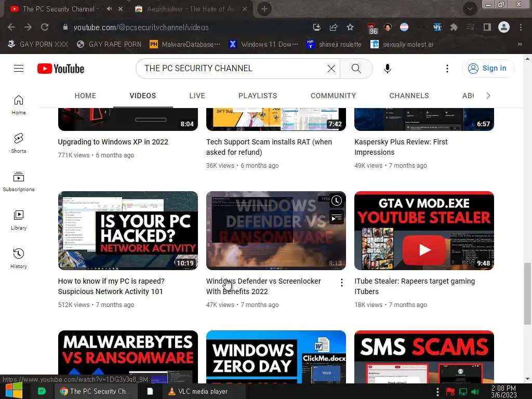This screenshot has height=399, width=532.
Task: Click the taskbar volume speaker icon
Action: tap(475, 392)
